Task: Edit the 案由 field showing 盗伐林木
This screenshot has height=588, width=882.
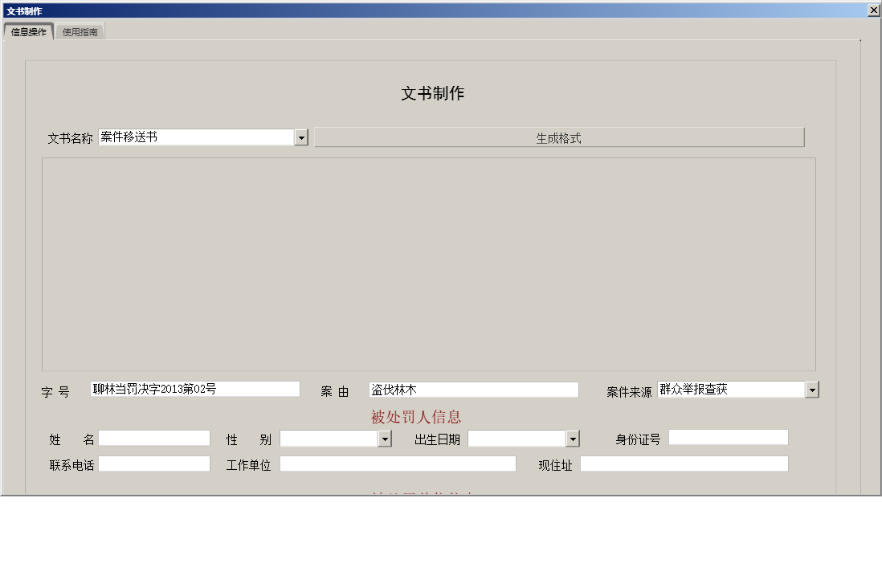Action: click(x=474, y=389)
